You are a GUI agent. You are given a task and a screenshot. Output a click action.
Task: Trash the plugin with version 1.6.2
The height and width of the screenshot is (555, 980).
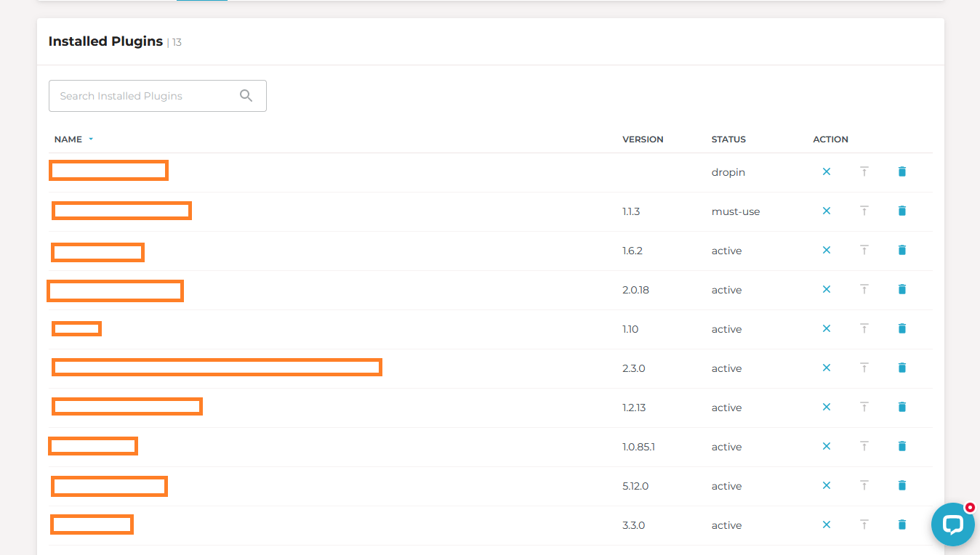[902, 250]
